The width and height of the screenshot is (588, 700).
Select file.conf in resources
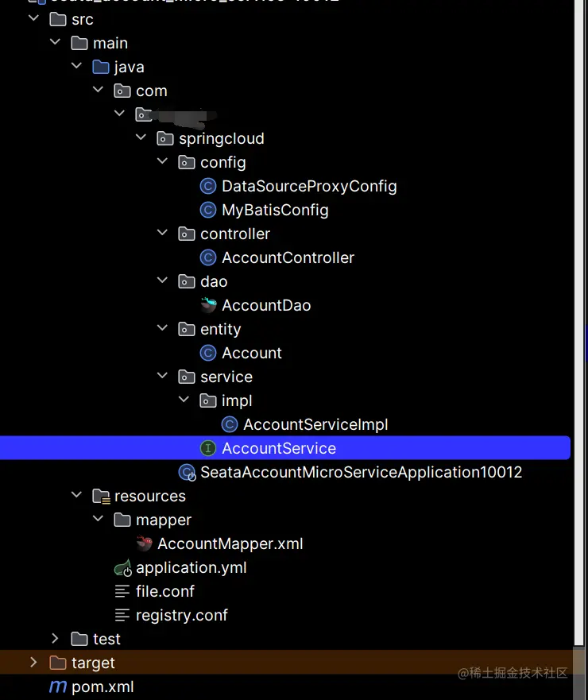pos(165,591)
